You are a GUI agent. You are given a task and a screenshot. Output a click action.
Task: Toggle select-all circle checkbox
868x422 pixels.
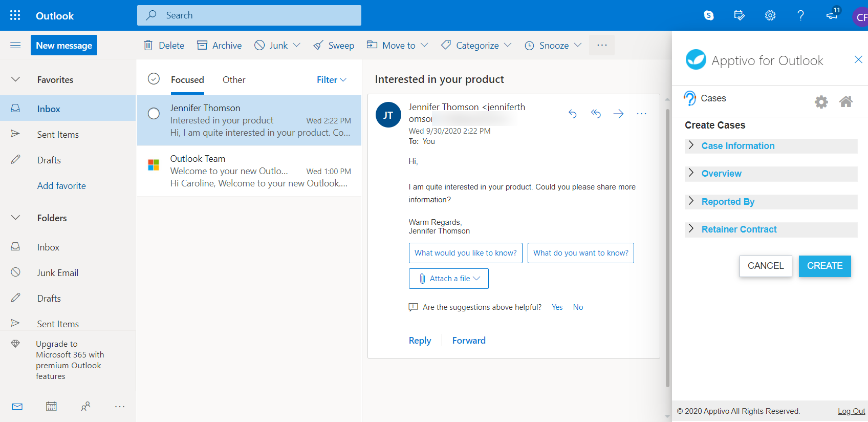point(154,79)
